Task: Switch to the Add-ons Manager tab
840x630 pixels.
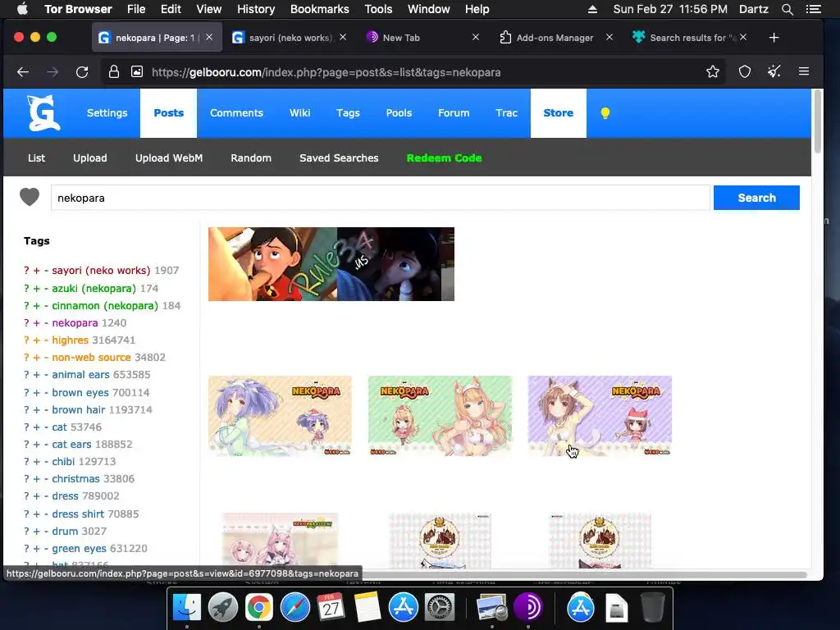Action: [x=556, y=38]
